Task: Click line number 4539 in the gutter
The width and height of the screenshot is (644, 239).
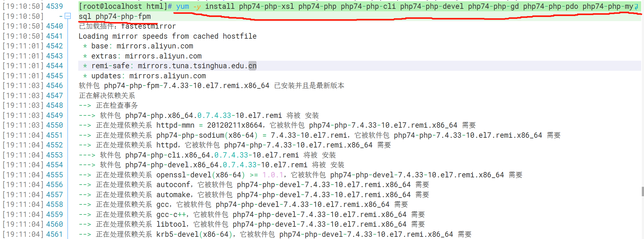Action: [55, 6]
